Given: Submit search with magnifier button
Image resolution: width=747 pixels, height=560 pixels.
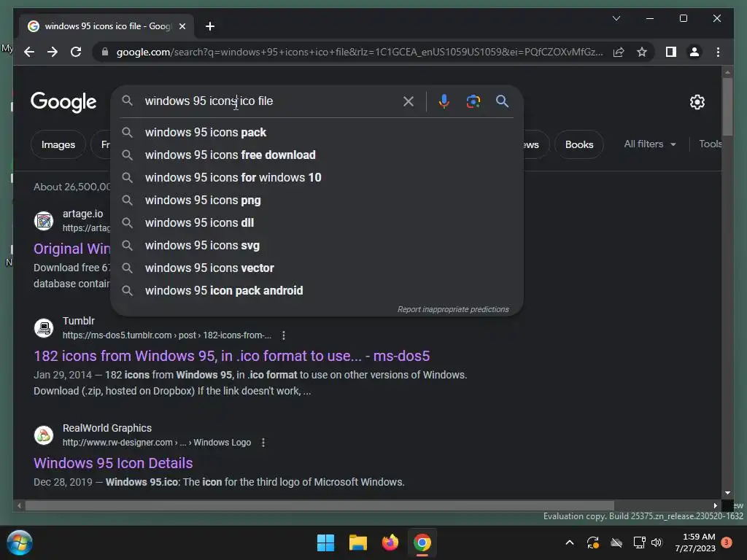Looking at the screenshot, I should click(502, 101).
